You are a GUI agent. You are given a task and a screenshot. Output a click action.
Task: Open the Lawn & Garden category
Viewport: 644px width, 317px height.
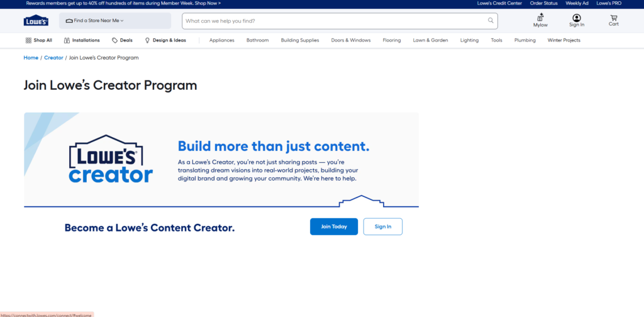430,40
